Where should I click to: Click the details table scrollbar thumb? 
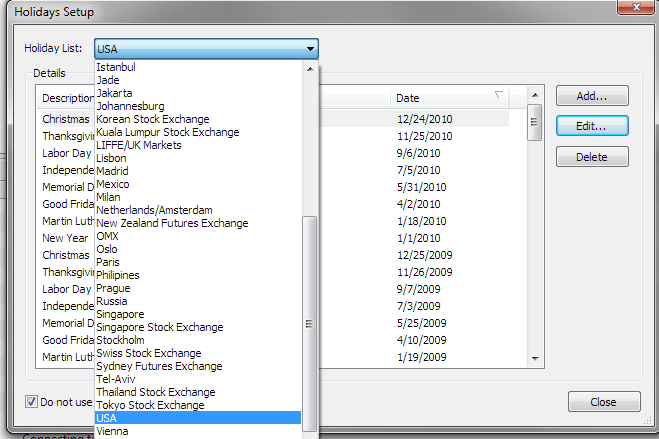coord(535,122)
